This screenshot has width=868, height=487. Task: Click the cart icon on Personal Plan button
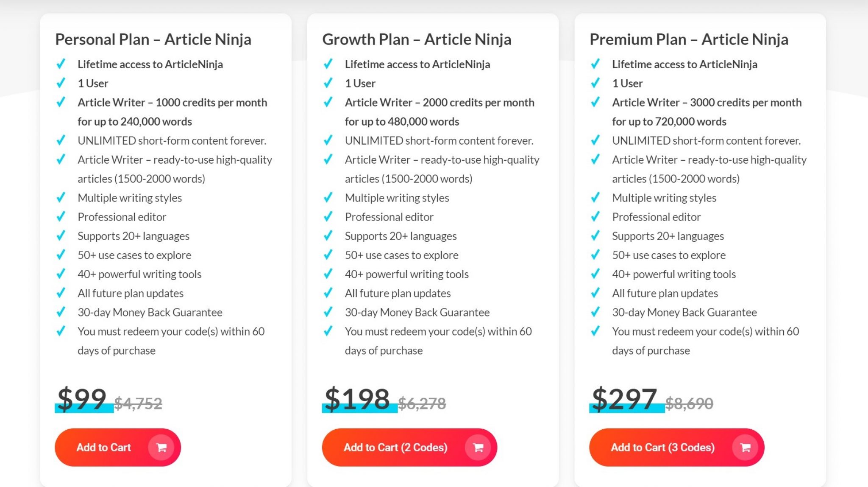[161, 447]
